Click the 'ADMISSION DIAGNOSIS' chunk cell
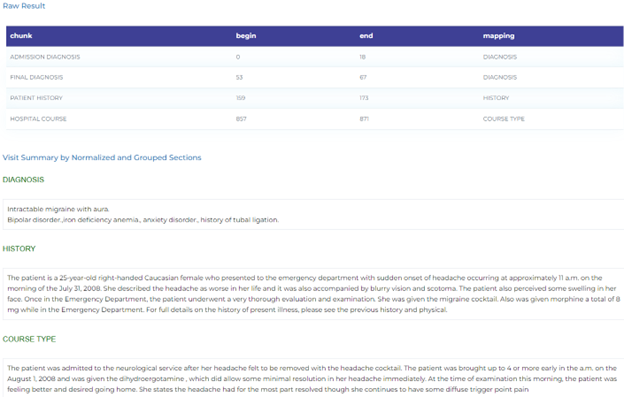624x397 pixels. (45, 57)
